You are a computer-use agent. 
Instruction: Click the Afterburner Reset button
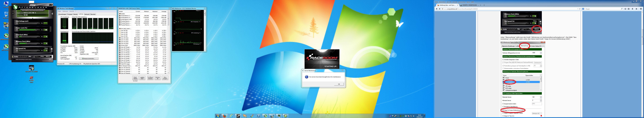tap(43, 57)
